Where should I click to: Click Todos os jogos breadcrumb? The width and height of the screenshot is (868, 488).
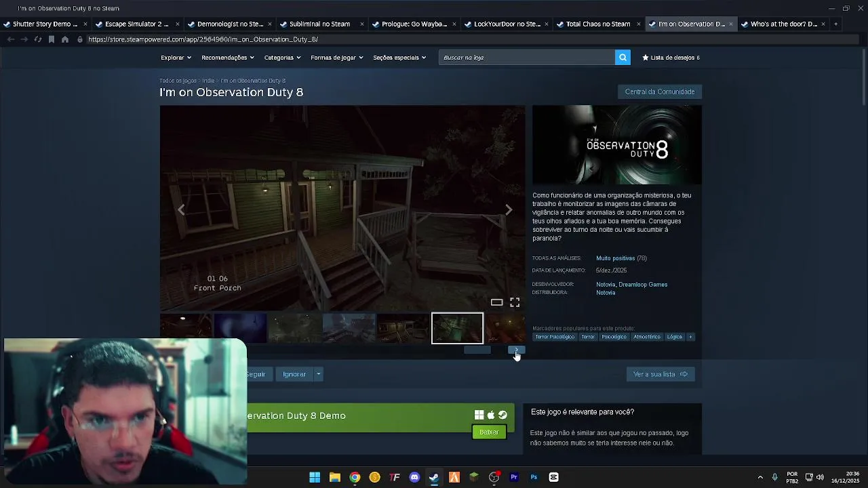coord(178,81)
